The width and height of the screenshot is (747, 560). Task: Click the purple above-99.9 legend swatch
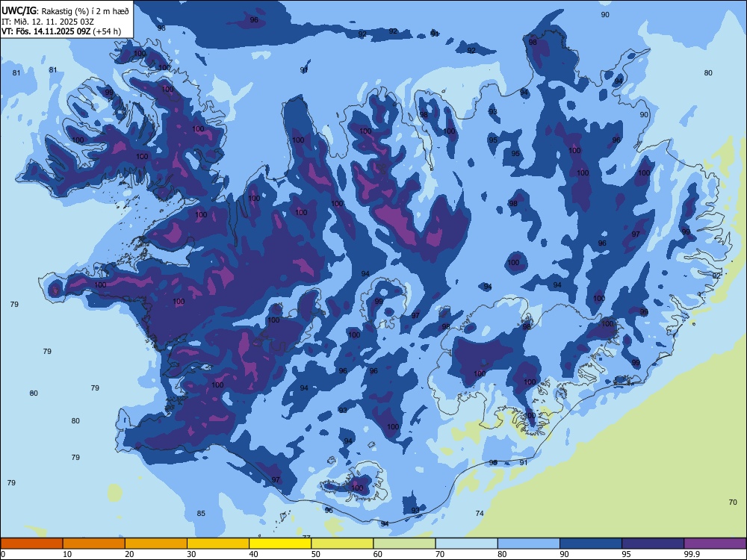point(715,544)
